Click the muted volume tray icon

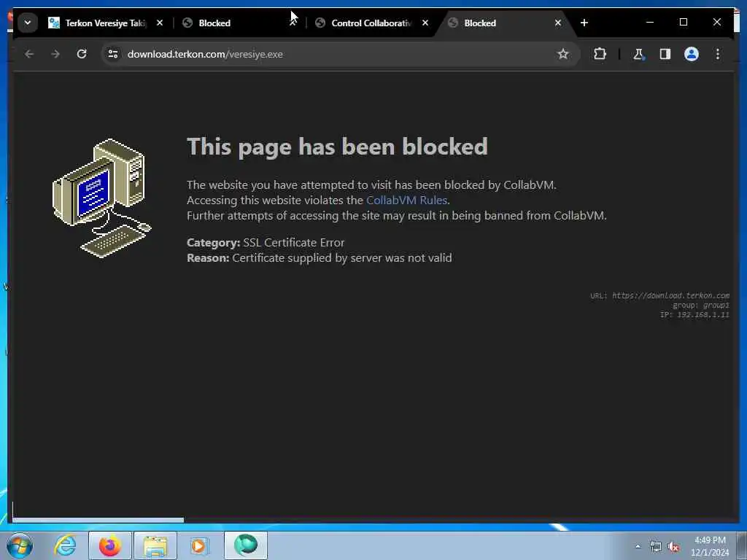[x=673, y=547]
